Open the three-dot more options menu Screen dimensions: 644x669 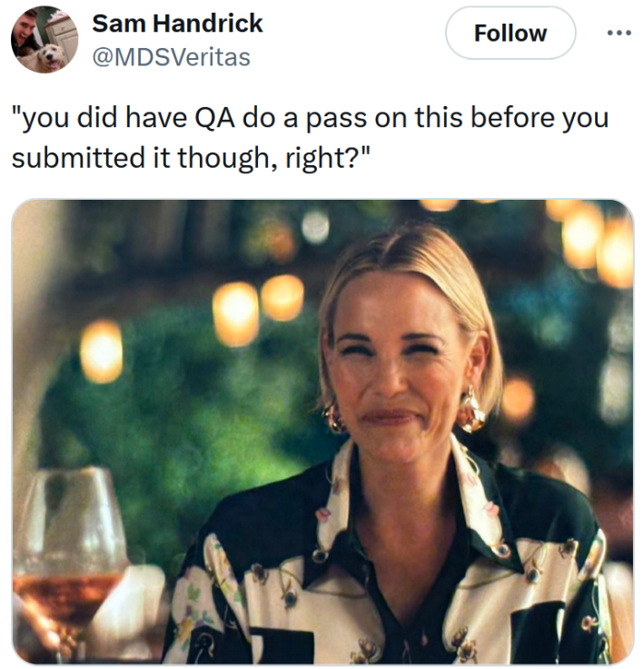[619, 33]
